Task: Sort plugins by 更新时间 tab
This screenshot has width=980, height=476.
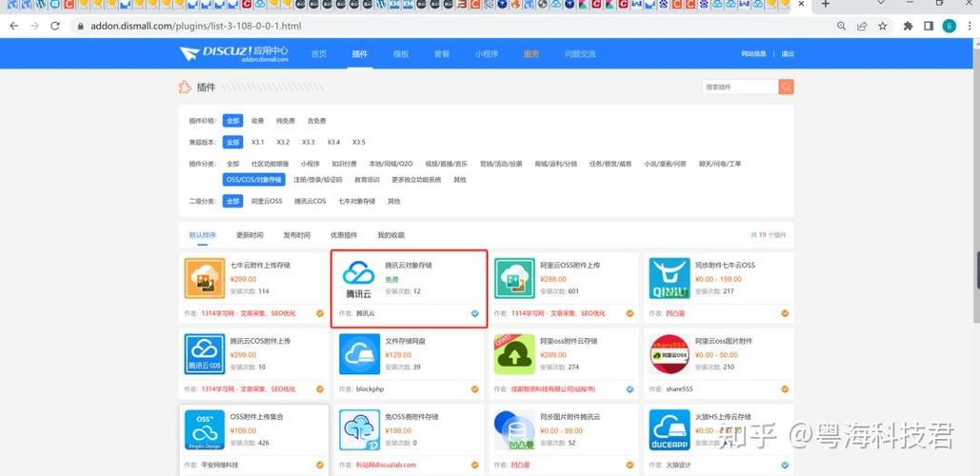Action: click(250, 235)
